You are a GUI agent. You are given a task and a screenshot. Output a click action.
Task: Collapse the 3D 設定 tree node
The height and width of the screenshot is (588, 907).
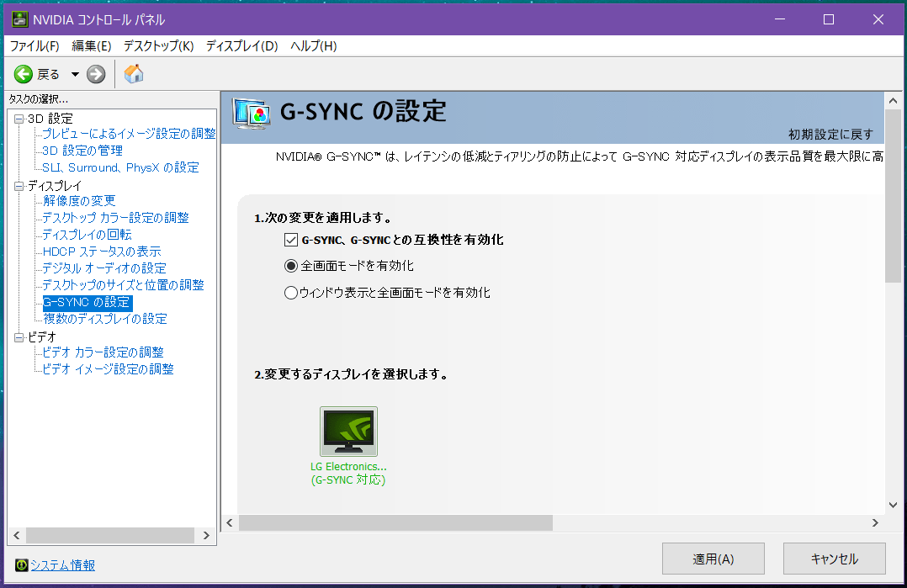[x=19, y=119]
